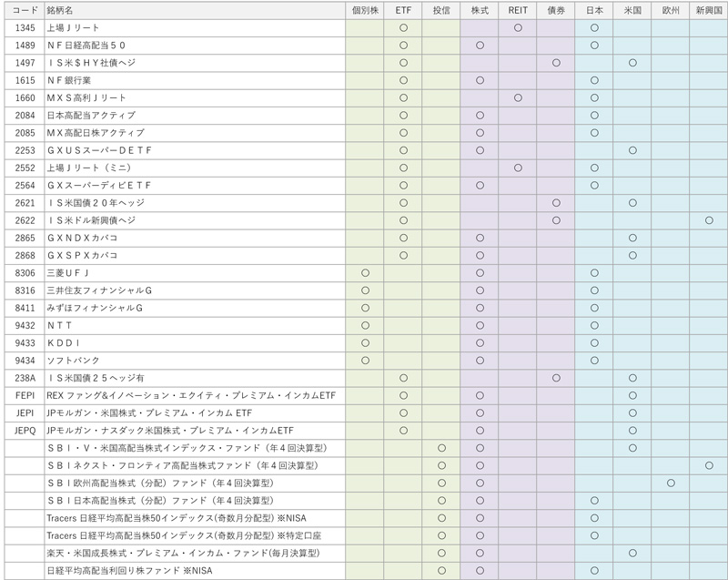Click the 米国 circle in FEPI row
The image size is (728, 580).
pyautogui.click(x=632, y=395)
